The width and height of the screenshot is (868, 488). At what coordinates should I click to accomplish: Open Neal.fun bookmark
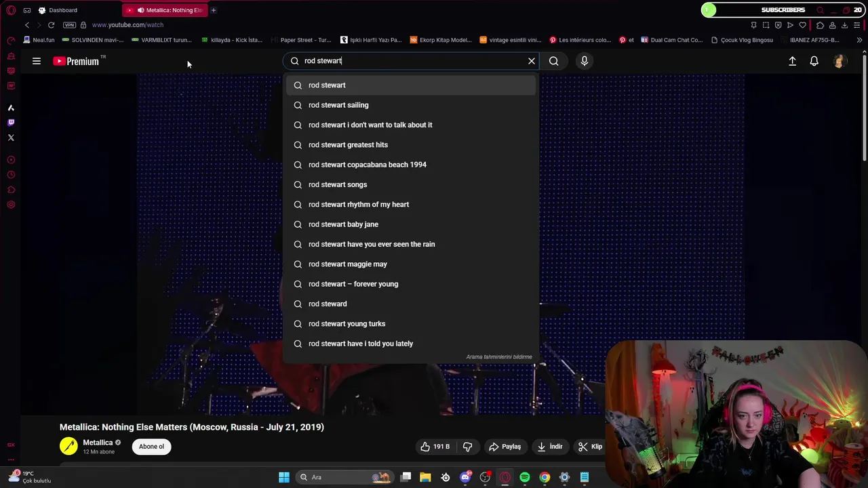tap(39, 40)
